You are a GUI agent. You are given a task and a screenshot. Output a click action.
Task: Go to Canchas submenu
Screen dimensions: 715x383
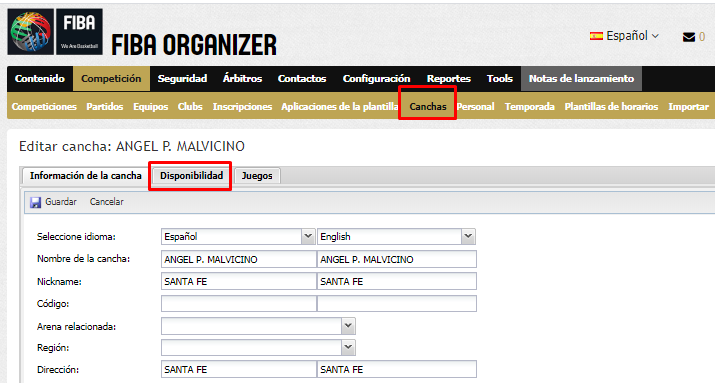pos(428,107)
